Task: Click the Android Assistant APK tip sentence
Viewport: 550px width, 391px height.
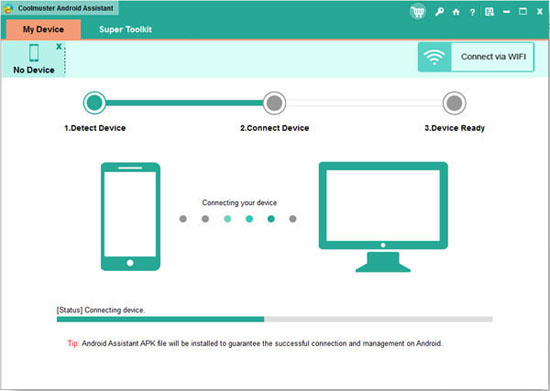Action: pos(262,343)
